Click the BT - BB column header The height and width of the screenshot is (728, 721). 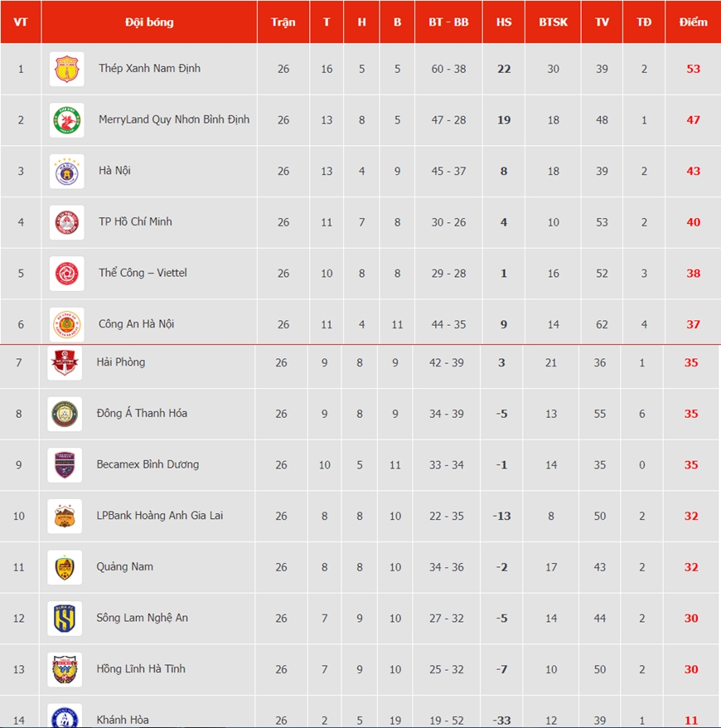tap(448, 22)
